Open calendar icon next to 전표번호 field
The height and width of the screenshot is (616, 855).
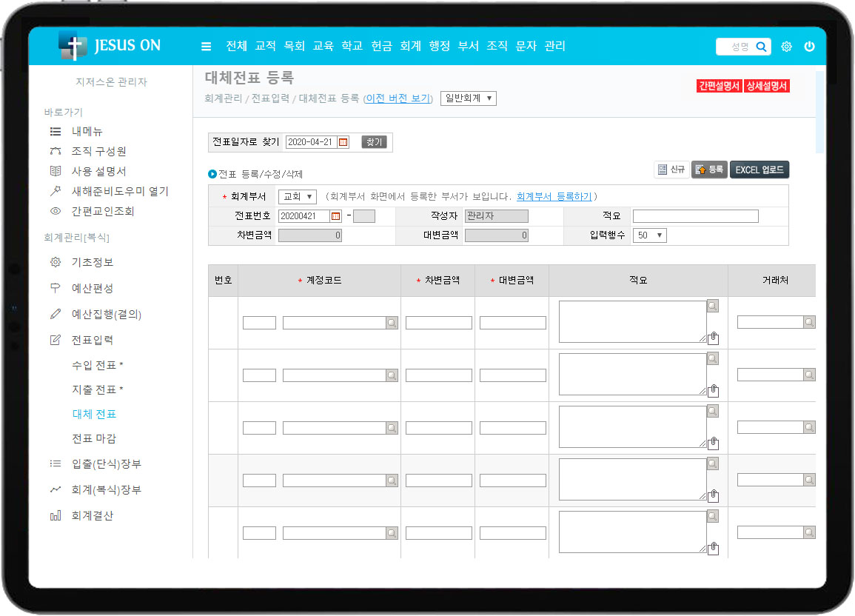(x=335, y=216)
